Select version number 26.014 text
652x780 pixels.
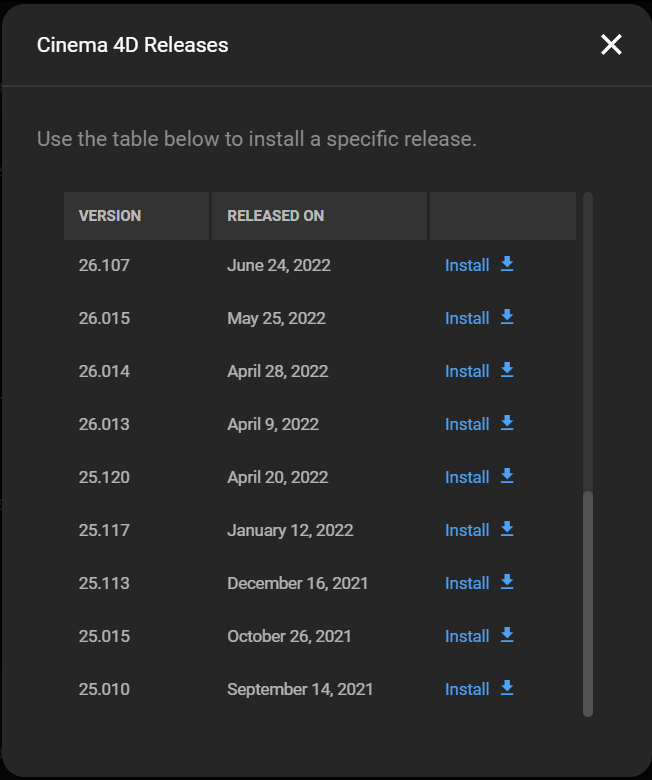tap(104, 371)
